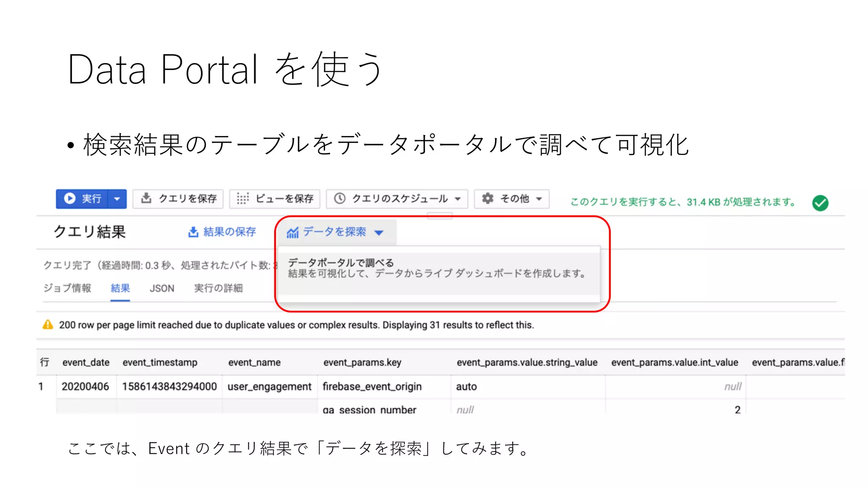The width and height of the screenshot is (868, 488).
Task: Click the 31.4 KB query size message
Action: tap(683, 202)
